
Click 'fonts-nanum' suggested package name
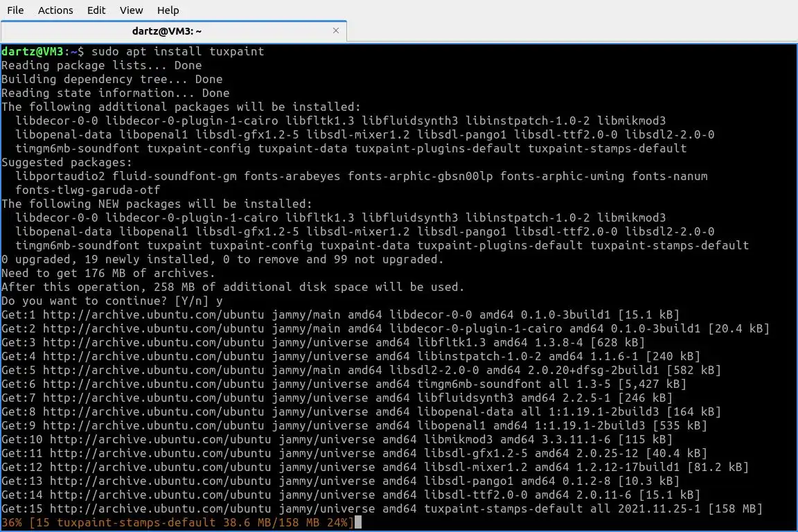pyautogui.click(x=670, y=176)
